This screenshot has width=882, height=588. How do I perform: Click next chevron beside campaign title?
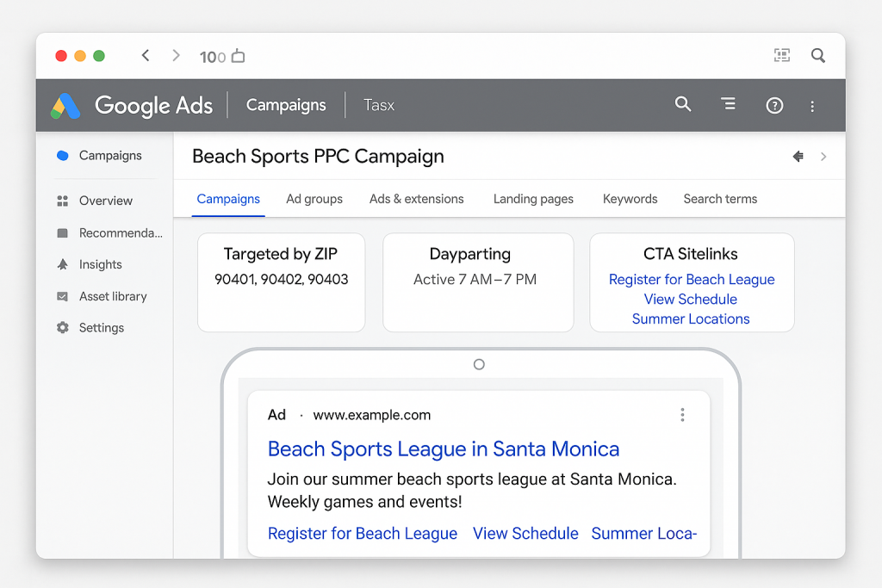[x=823, y=157]
